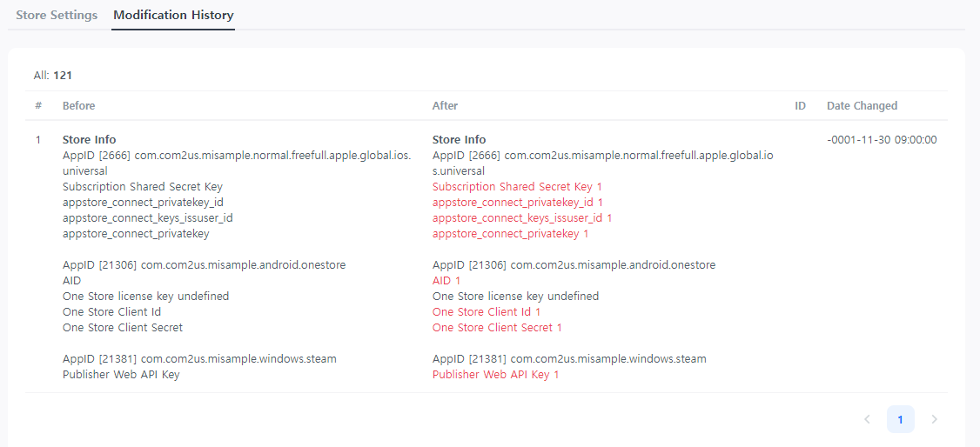This screenshot has height=447, width=980.
Task: Click the After column header
Action: (445, 105)
